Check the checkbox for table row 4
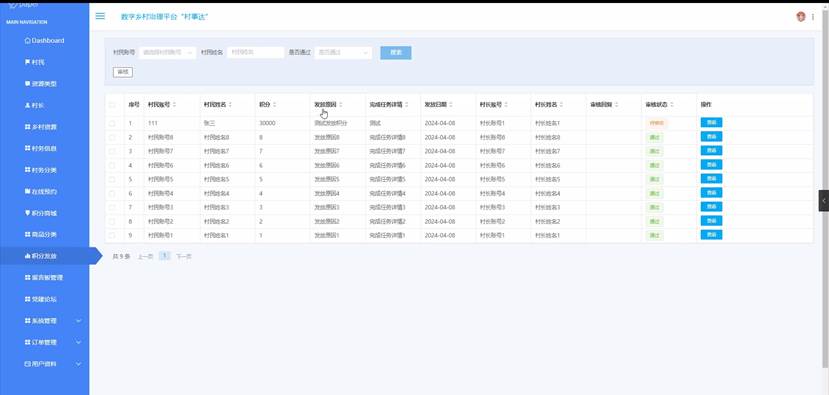The image size is (829, 395). [x=112, y=166]
